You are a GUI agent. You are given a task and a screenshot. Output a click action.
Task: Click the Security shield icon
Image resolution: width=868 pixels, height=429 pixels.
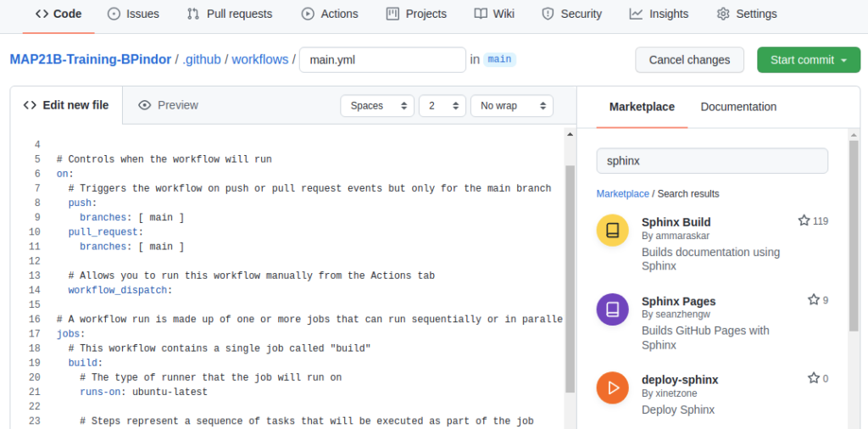(548, 14)
